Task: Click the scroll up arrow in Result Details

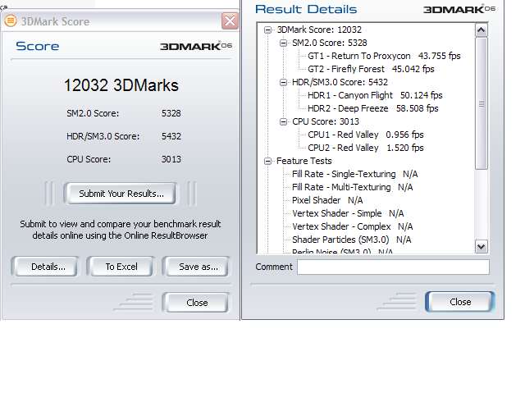Action: (482, 30)
